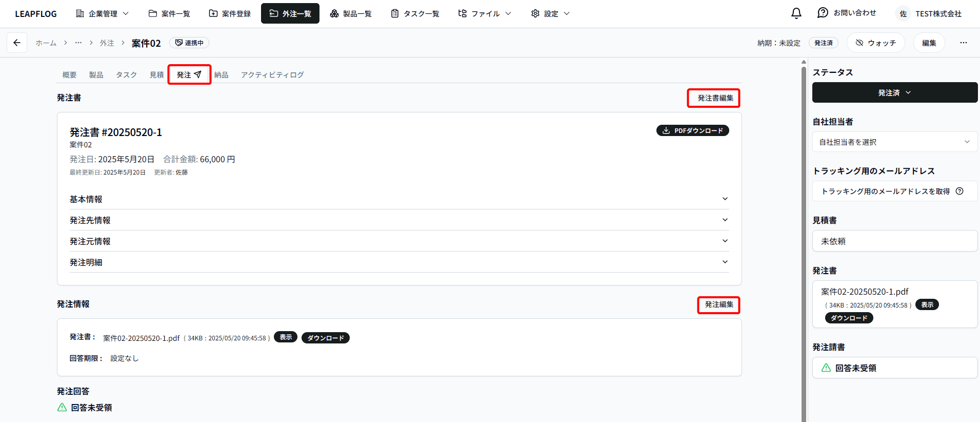980x422 pixels.
Task: Toggle the ウォッチ watch button
Action: click(x=875, y=43)
